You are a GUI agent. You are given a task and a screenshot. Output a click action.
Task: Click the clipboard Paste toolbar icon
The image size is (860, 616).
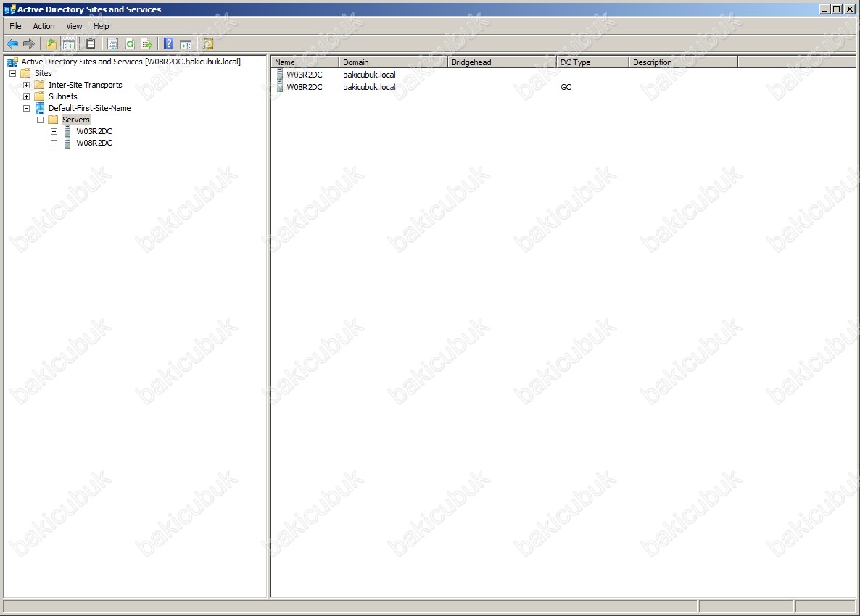click(91, 43)
